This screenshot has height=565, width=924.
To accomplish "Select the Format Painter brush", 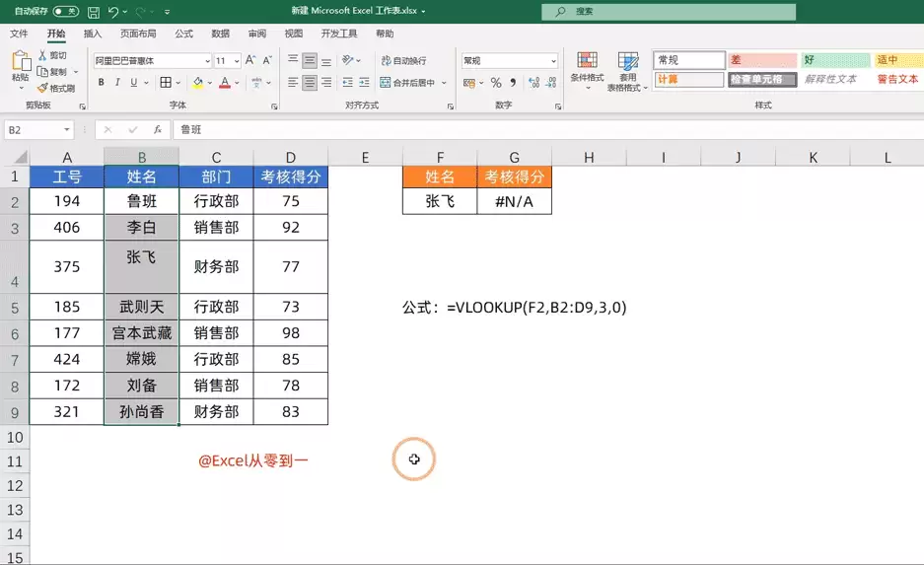I will 42,88.
